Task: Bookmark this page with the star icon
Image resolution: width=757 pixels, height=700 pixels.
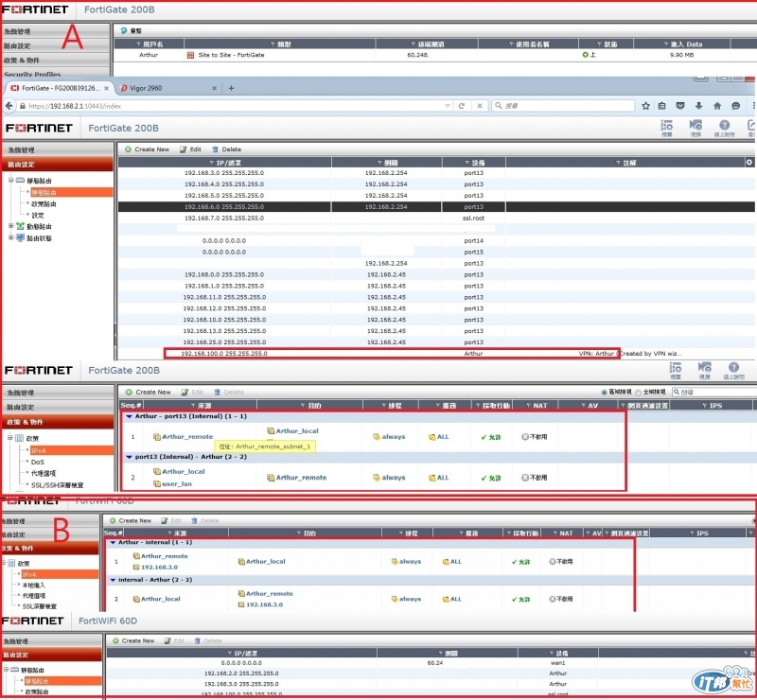Action: (645, 106)
